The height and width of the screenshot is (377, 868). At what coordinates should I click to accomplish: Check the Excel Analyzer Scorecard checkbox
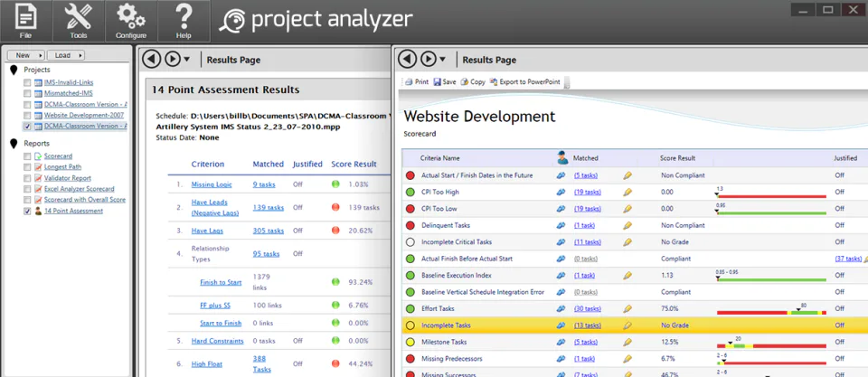click(27, 189)
